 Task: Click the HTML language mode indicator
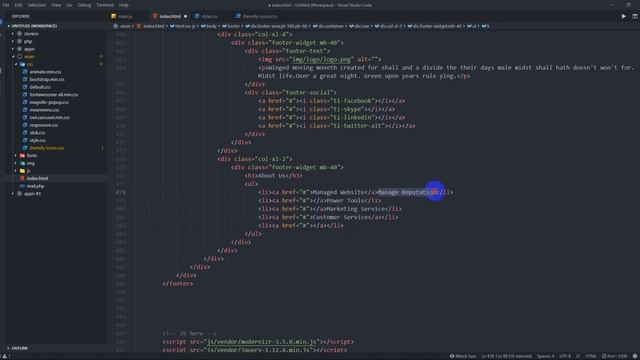tap(591, 356)
